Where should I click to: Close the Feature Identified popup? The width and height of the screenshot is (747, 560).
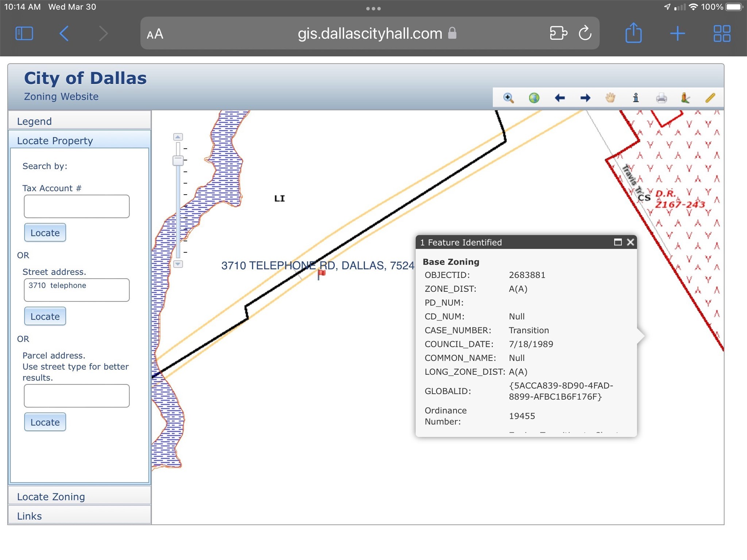click(x=630, y=242)
